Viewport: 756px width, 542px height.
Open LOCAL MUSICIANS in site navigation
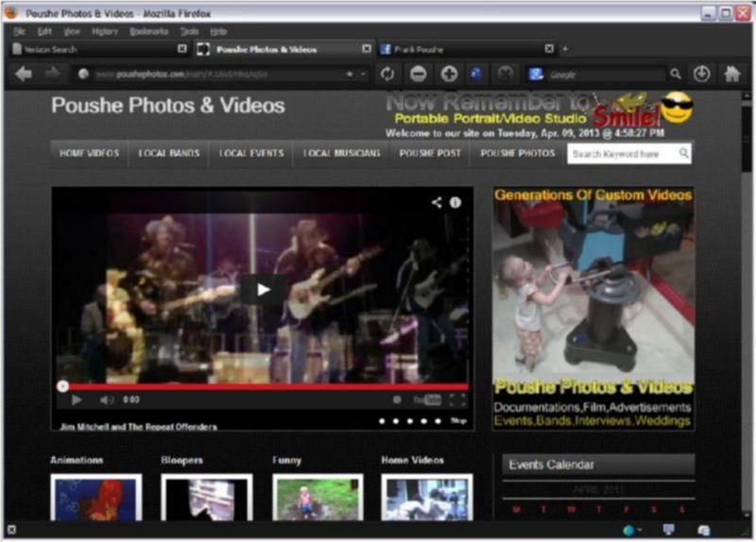(x=341, y=154)
